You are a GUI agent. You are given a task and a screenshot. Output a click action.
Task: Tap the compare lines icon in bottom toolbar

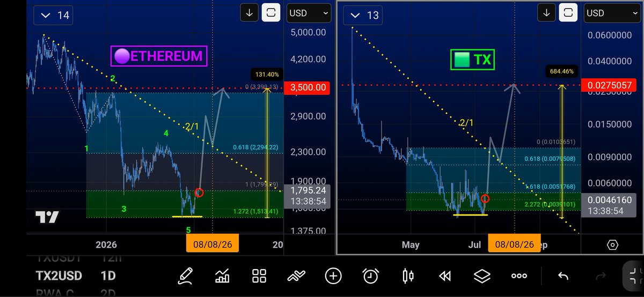[296, 276]
